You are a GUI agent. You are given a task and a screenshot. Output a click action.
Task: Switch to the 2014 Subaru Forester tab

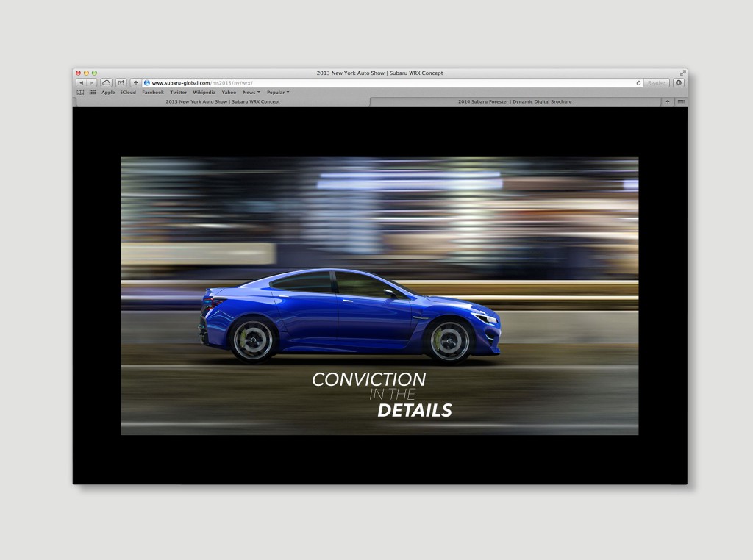coord(515,101)
